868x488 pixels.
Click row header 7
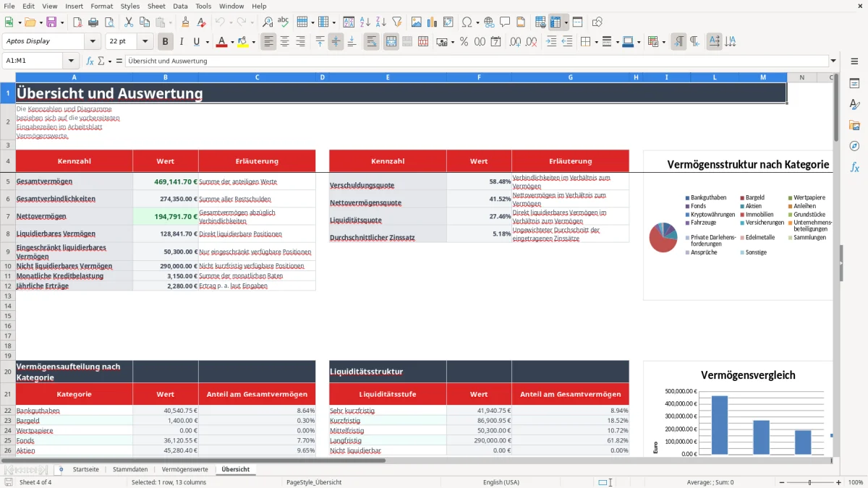(x=8, y=216)
